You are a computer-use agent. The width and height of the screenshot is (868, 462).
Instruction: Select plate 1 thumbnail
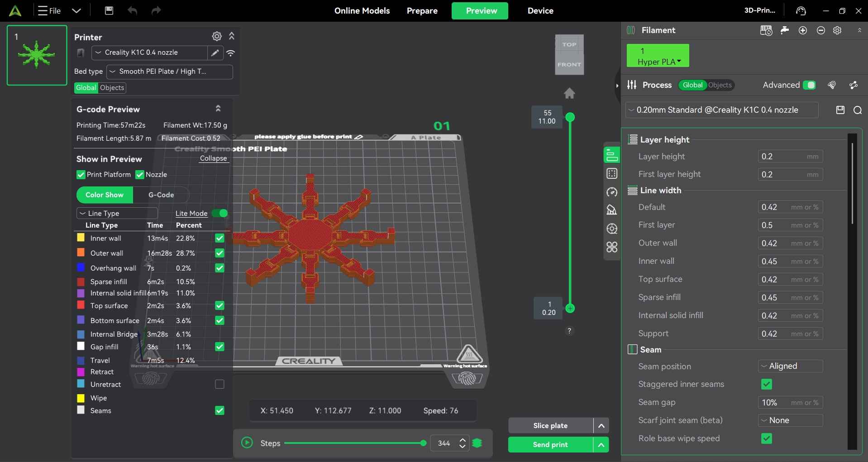[37, 55]
